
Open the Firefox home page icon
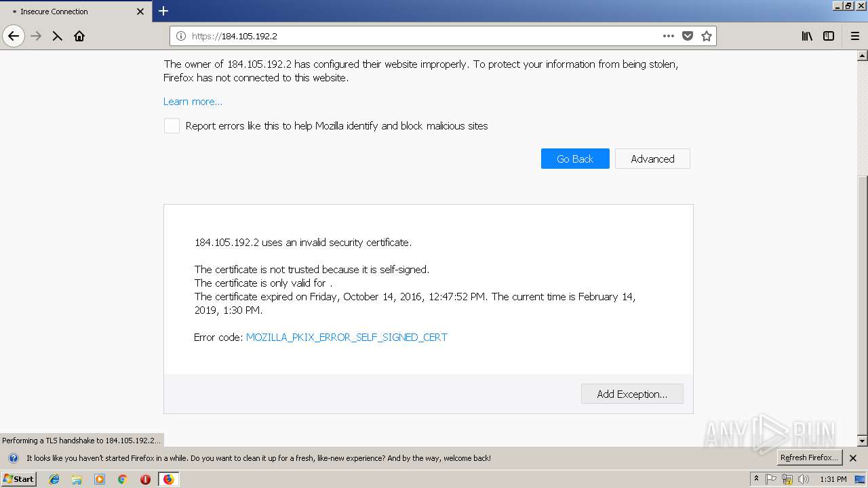(79, 36)
